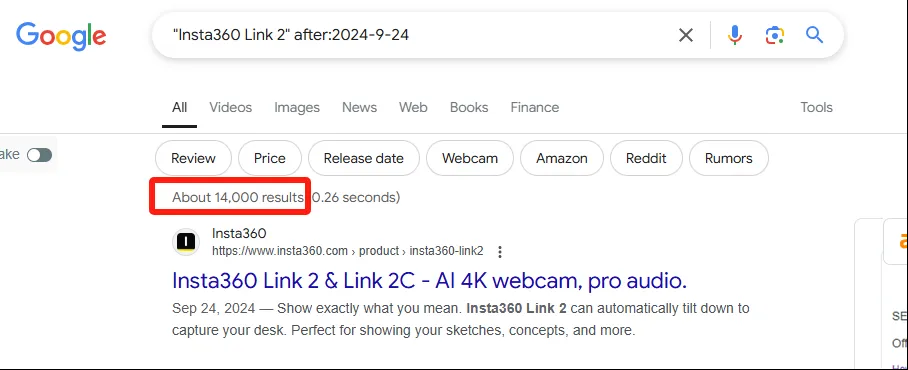Go to Google homepage via logo

[61, 36]
